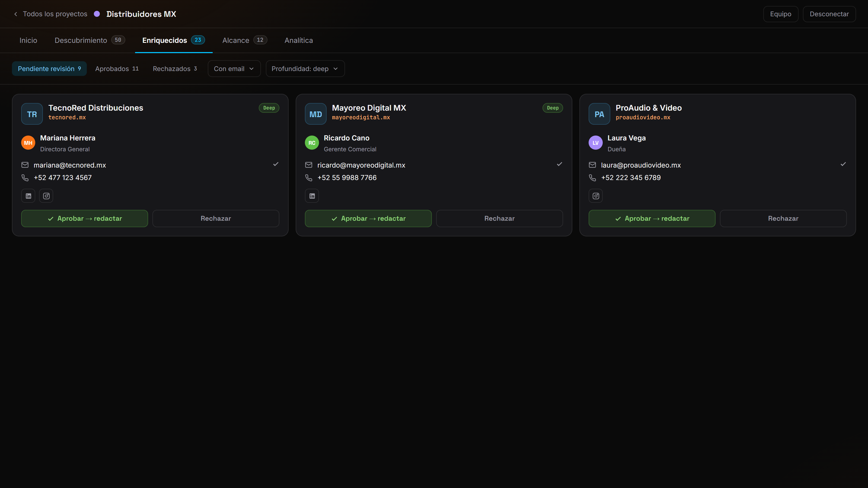Click the TecnoRed Distribuciones company name

96,108
